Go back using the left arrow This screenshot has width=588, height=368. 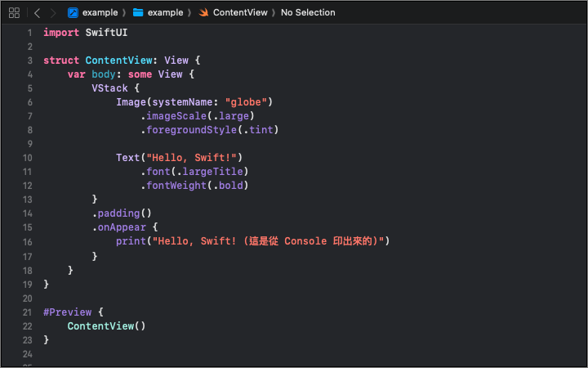(x=37, y=12)
